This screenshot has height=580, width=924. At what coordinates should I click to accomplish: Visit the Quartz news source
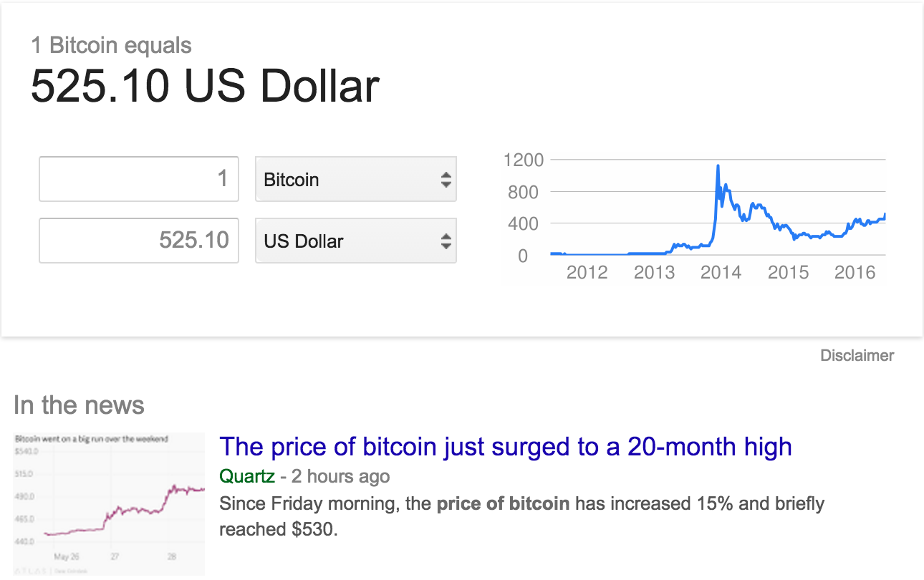point(246,475)
